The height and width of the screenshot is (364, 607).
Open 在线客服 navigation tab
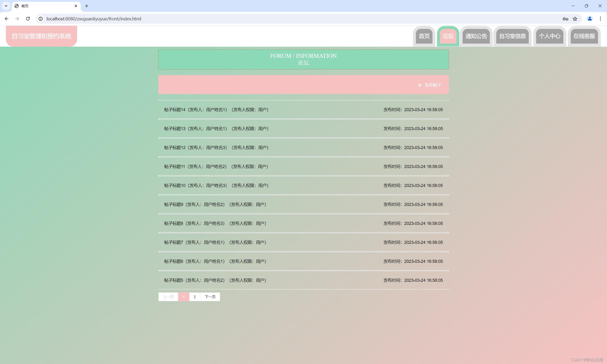pyautogui.click(x=584, y=36)
